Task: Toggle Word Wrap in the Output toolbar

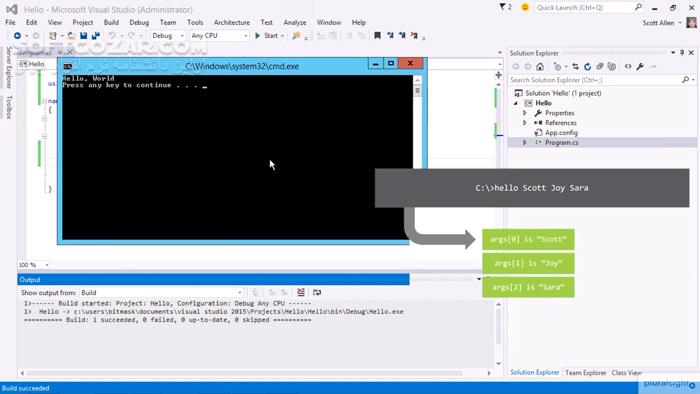Action: (x=317, y=292)
